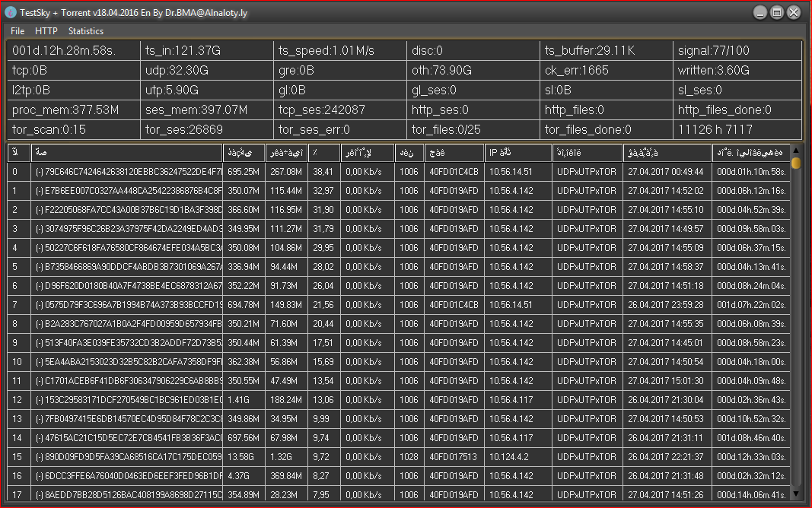Click the ts_speed:1.01M/s statistic cell
Image resolution: width=812 pixels, height=508 pixels.
point(339,51)
